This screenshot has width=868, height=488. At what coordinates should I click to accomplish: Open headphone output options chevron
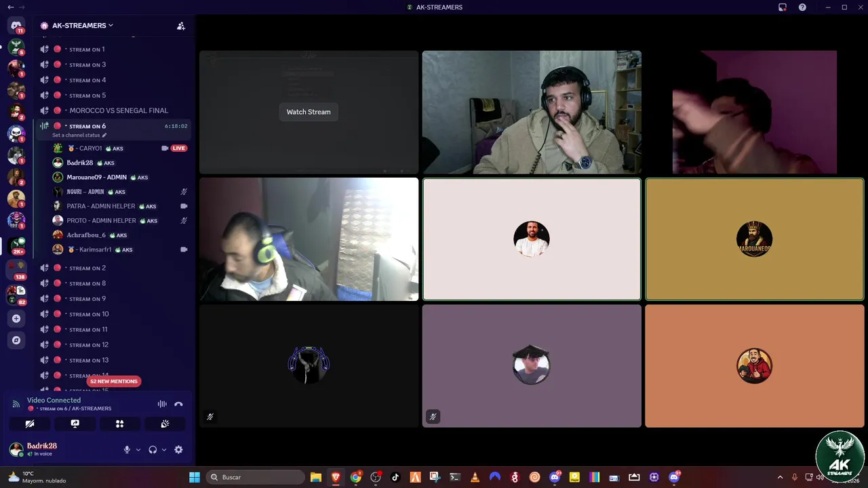pos(164,449)
